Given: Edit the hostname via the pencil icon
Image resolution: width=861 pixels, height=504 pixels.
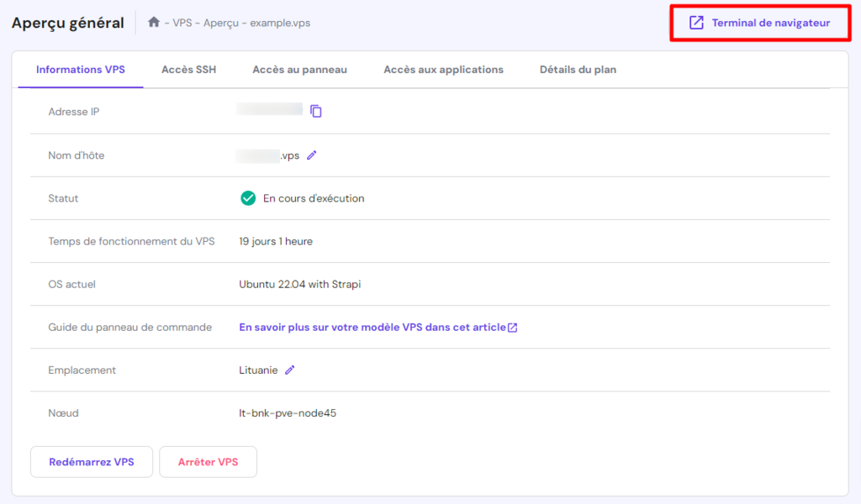Looking at the screenshot, I should (x=312, y=155).
